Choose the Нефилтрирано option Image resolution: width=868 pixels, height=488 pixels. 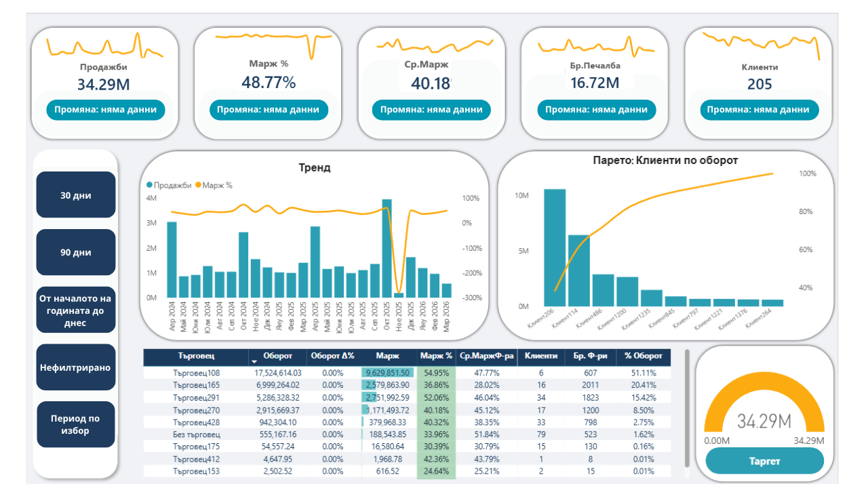point(76,367)
